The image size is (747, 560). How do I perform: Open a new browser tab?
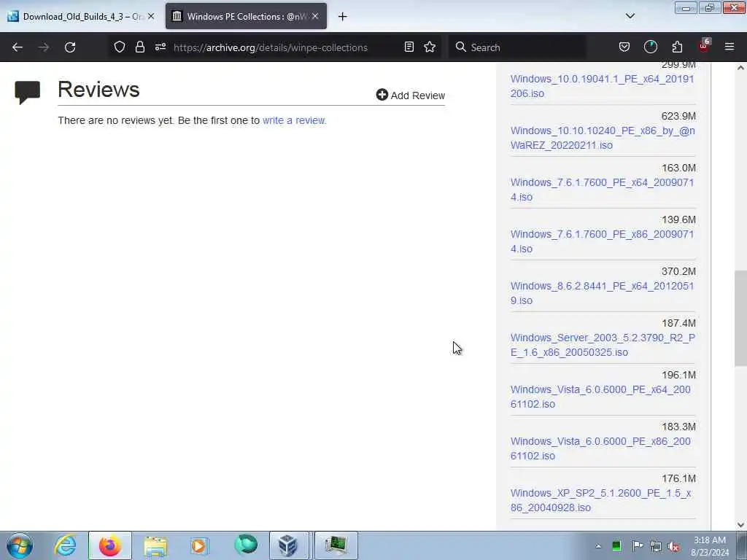pyautogui.click(x=343, y=17)
